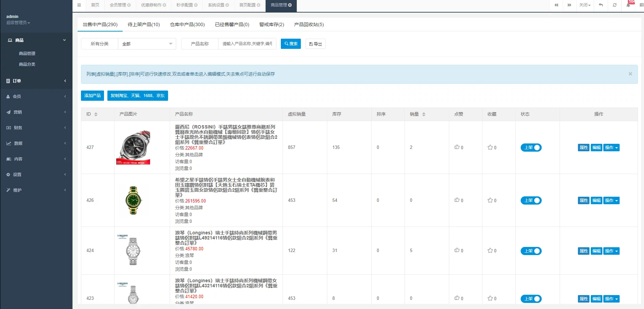
Task: Expand the 内容 sidebar section
Action: pyautogui.click(x=36, y=159)
